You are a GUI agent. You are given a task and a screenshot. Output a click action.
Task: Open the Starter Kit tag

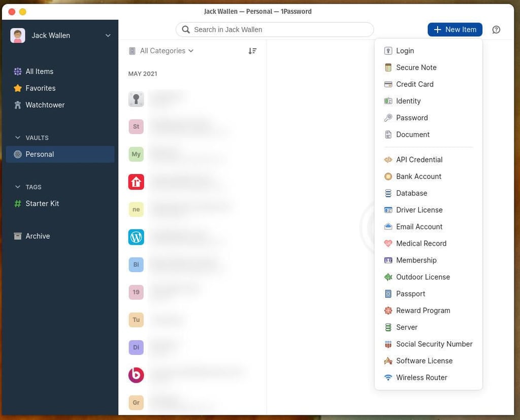(42, 204)
